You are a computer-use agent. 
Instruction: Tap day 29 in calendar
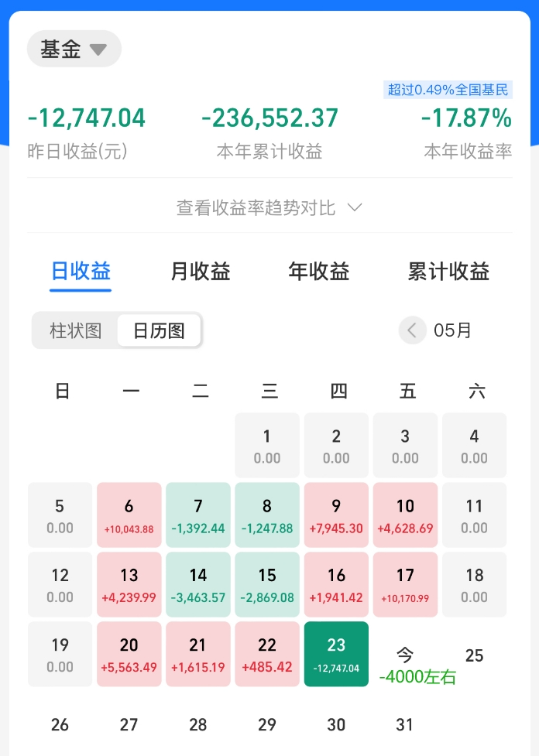pos(267,724)
